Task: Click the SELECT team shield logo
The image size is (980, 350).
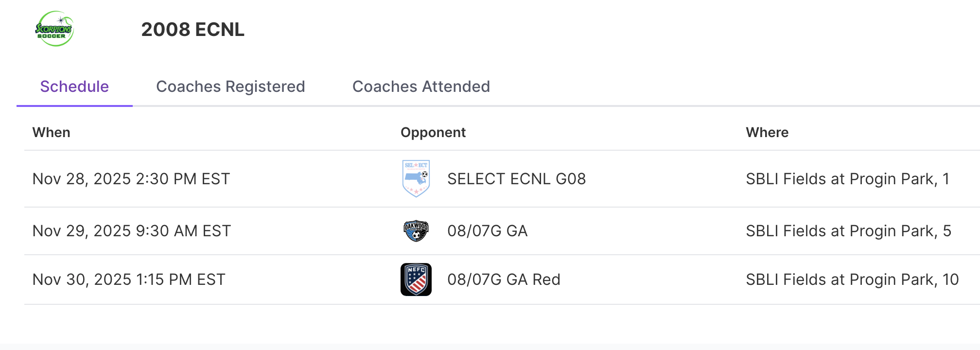Action: (416, 178)
